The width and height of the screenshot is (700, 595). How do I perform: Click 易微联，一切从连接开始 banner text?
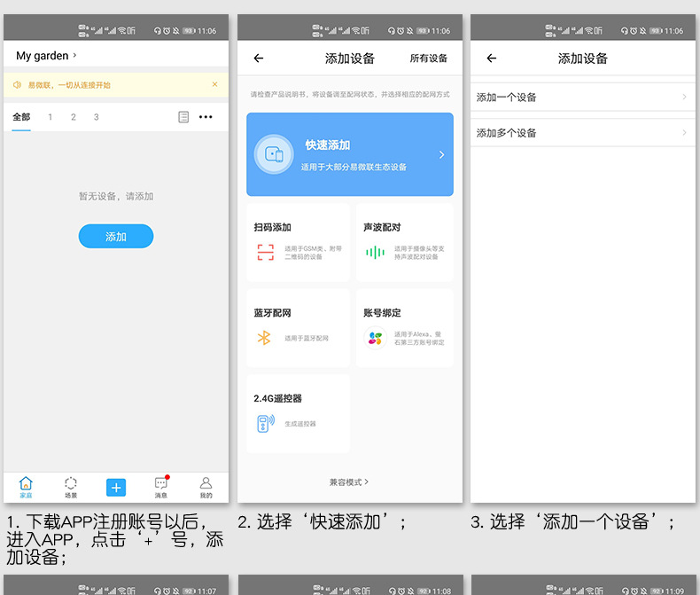[69, 85]
